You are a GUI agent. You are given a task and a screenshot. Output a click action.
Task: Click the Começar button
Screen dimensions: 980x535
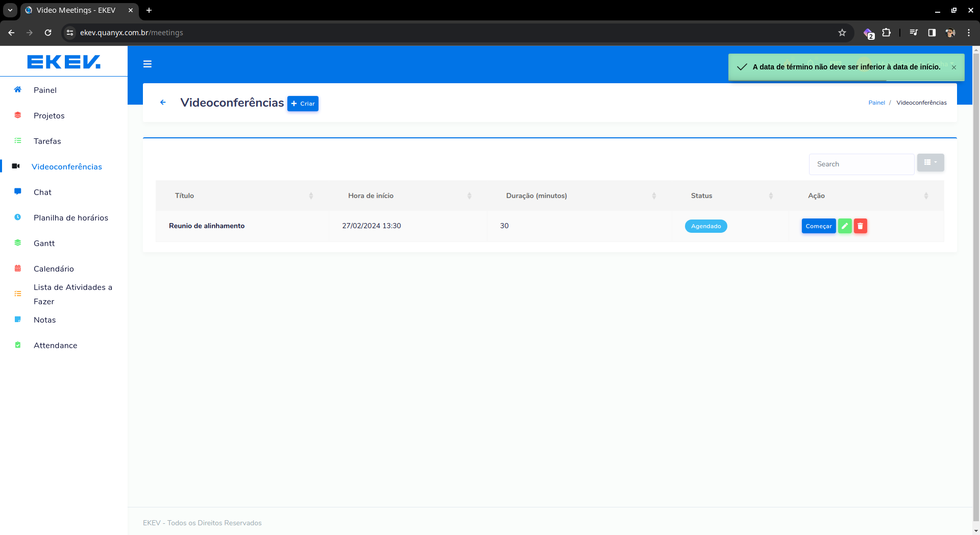(818, 226)
